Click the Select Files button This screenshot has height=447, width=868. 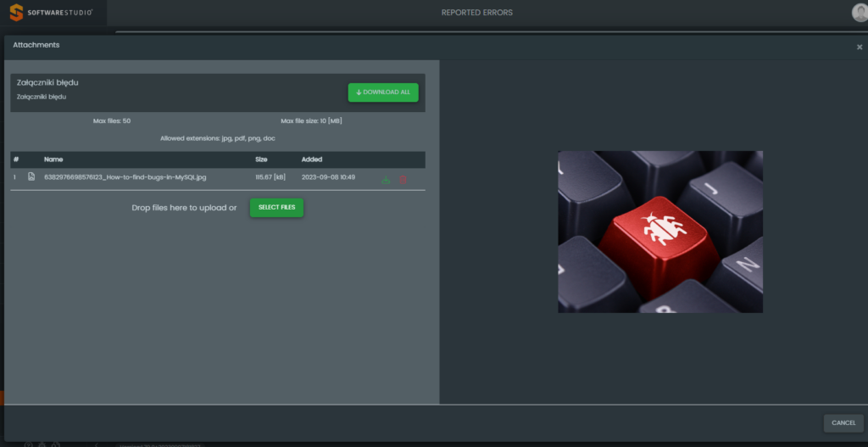(276, 207)
